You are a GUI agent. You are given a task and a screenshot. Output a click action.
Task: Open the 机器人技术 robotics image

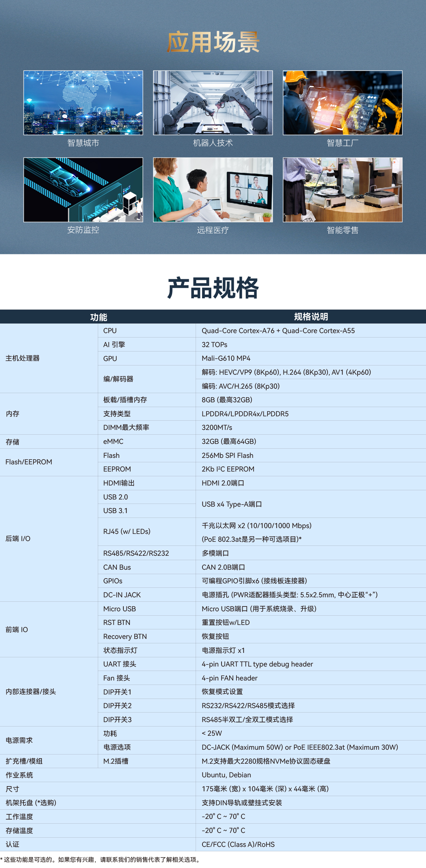coord(213,103)
